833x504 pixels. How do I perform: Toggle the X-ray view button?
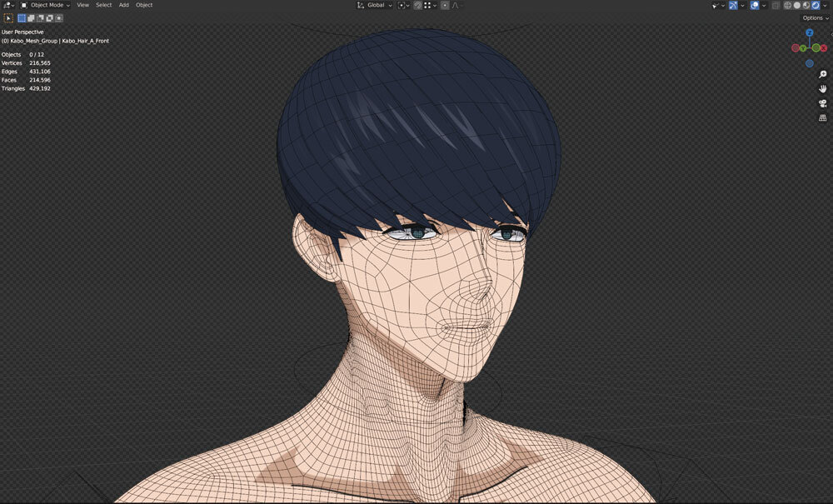pyautogui.click(x=775, y=5)
